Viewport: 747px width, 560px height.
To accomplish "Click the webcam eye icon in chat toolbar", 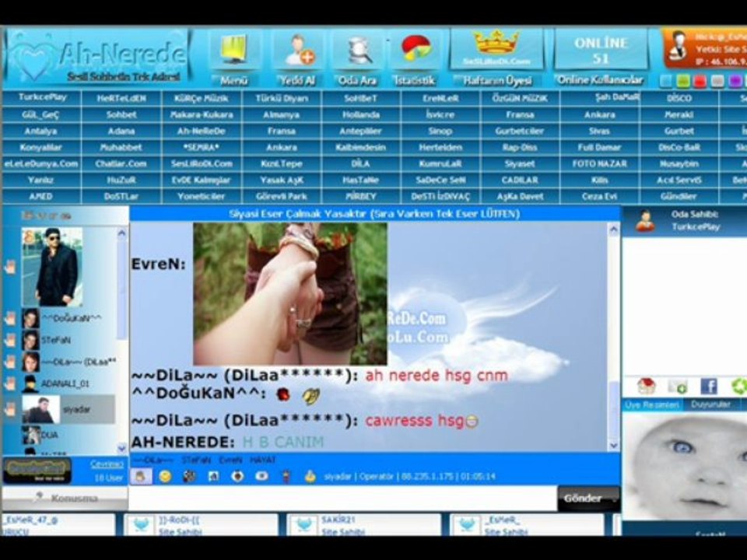I will pyautogui.click(x=261, y=476).
